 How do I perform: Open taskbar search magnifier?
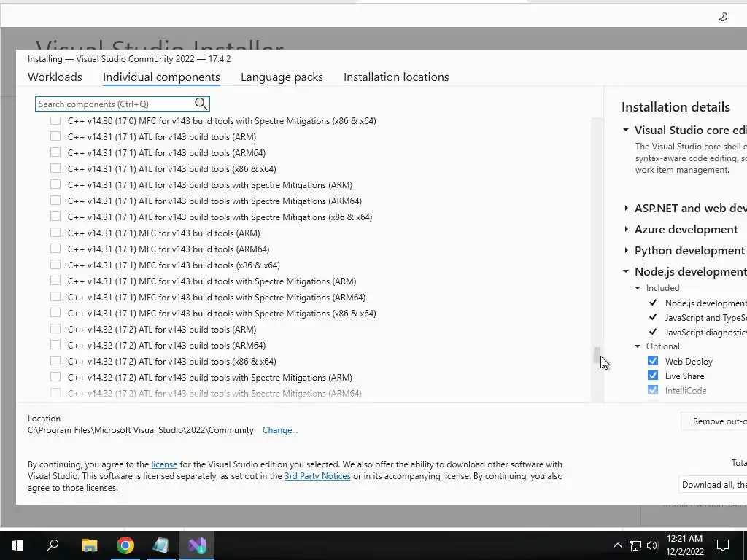coord(53,545)
